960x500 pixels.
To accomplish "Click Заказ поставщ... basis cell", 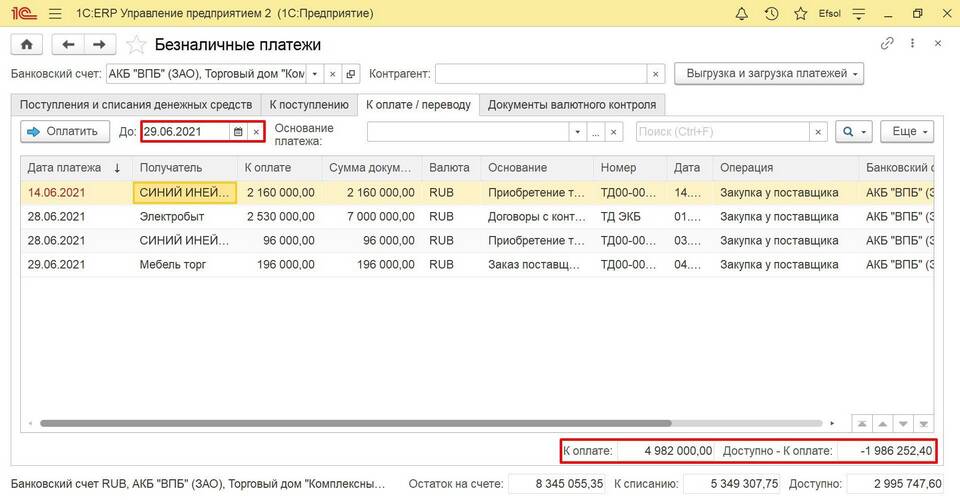I will [x=537, y=265].
